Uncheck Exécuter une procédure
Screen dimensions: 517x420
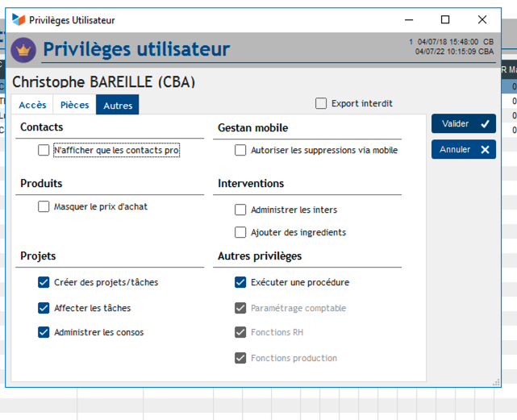tap(240, 282)
